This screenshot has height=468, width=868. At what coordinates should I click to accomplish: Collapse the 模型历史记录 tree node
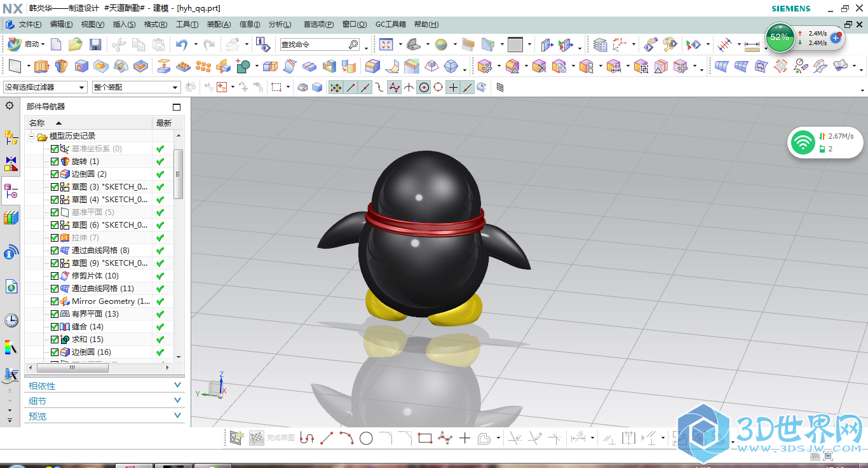(31, 136)
